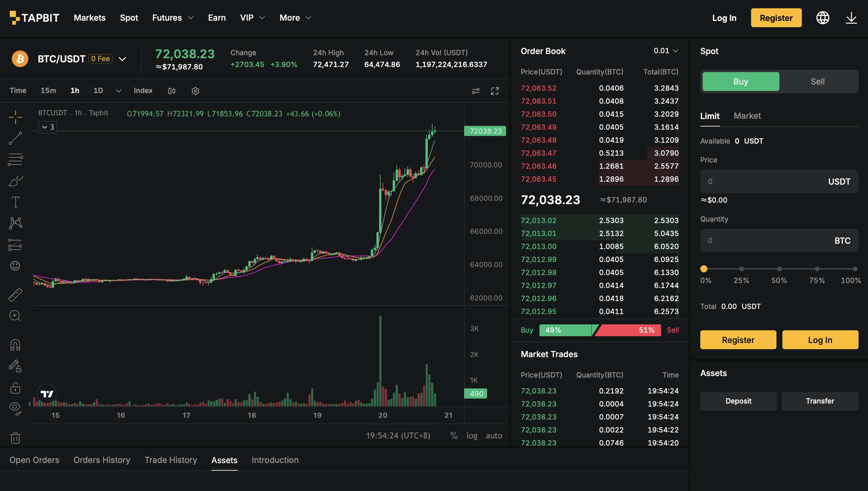Activate the chart zoom-in tool
Image resolution: width=868 pixels, height=491 pixels.
[x=15, y=316]
